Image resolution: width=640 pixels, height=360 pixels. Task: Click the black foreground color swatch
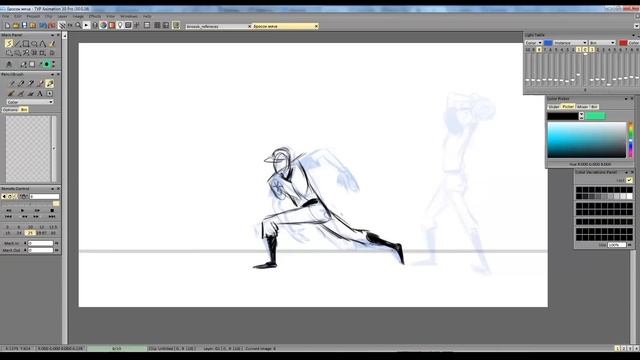click(x=563, y=116)
